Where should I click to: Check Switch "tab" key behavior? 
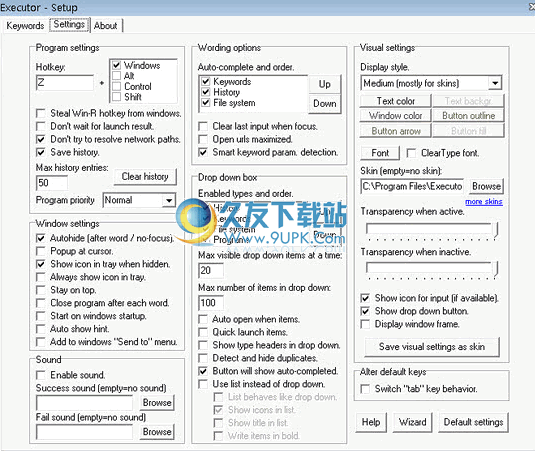[x=365, y=389]
